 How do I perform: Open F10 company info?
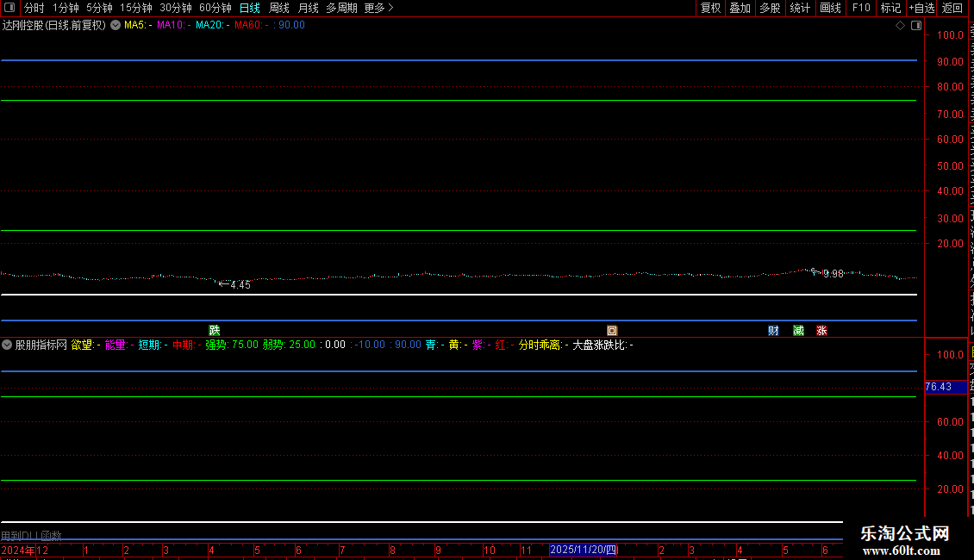(x=861, y=8)
